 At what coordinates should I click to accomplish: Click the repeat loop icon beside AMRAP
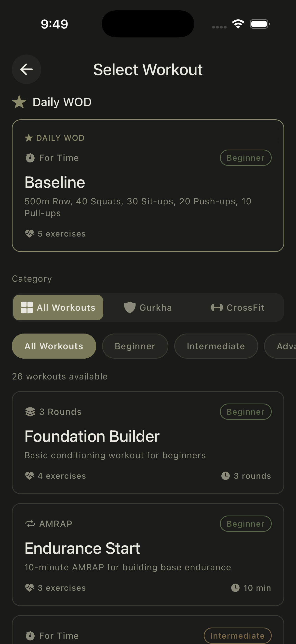tap(30, 523)
